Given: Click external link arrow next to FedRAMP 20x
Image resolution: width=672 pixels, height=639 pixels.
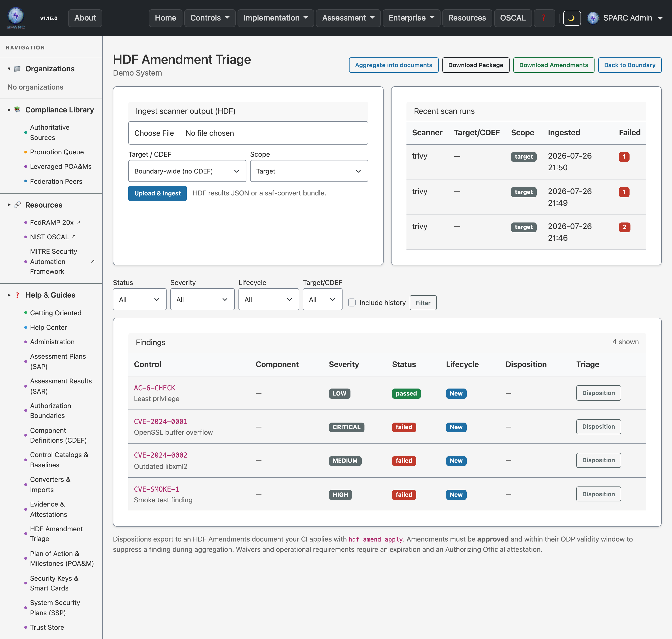Looking at the screenshot, I should point(78,222).
